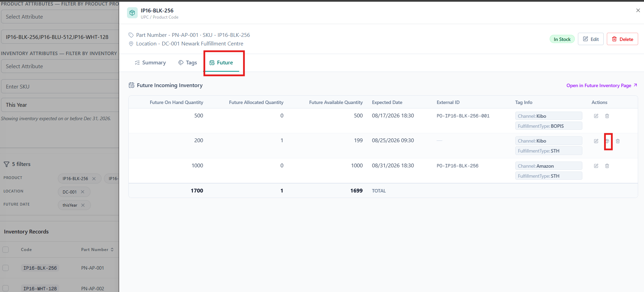The height and width of the screenshot is (292, 644).
Task: Edit the 08/25/2026 future inventory row
Action: point(596,141)
